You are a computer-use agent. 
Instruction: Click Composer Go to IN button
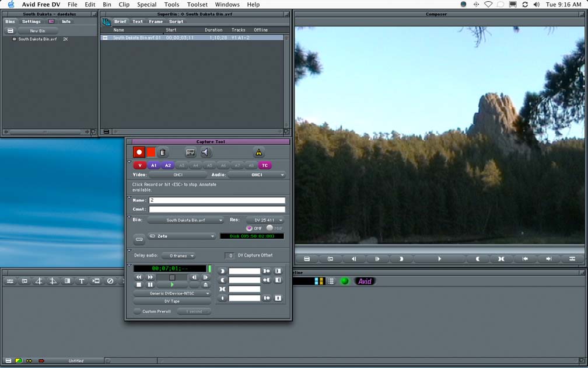pyautogui.click(x=525, y=259)
